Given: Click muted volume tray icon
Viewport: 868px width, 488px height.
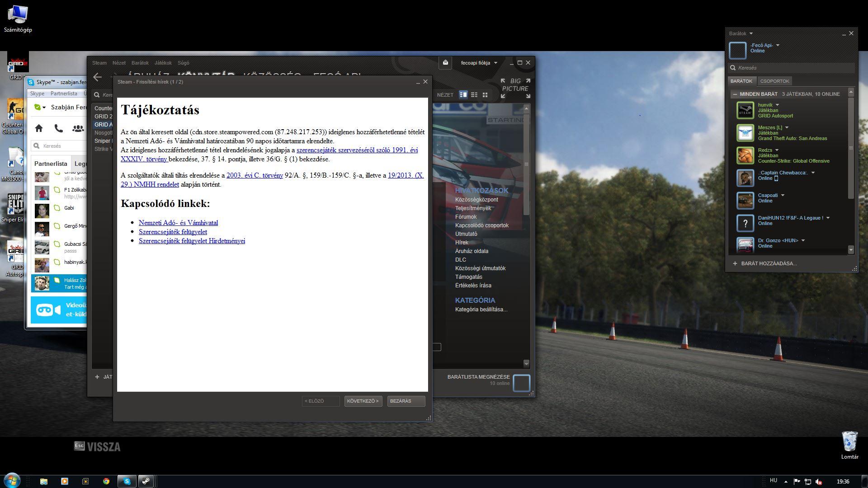Looking at the screenshot, I should pyautogui.click(x=819, y=482).
